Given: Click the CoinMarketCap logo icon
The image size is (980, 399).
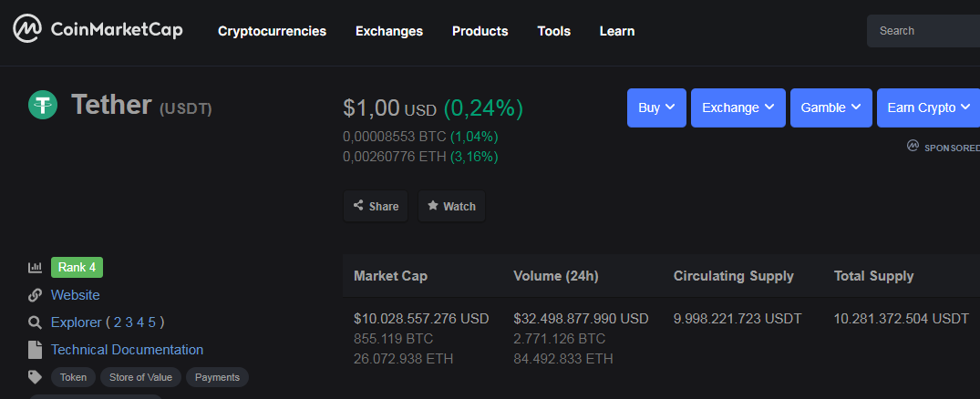Looking at the screenshot, I should tap(28, 30).
